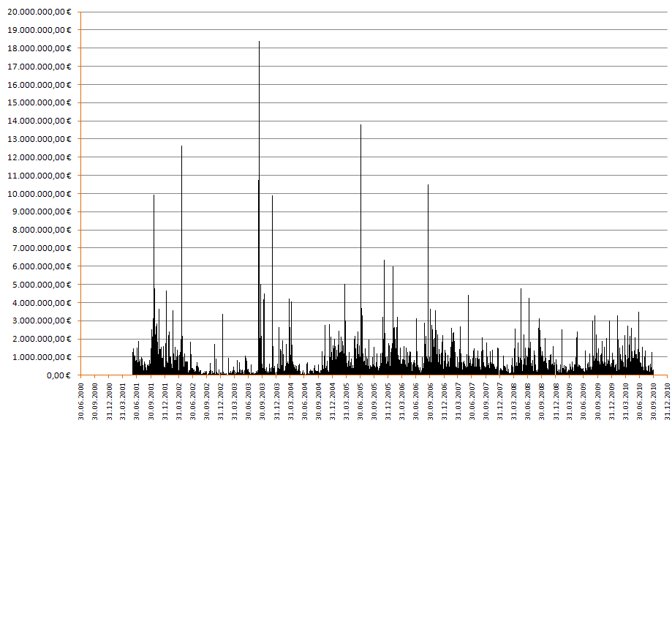Click the 30.06.2010 date label

pos(640,402)
